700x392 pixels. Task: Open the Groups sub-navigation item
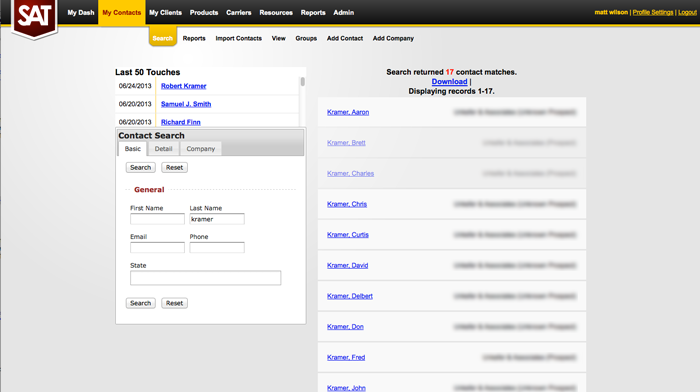click(x=306, y=38)
